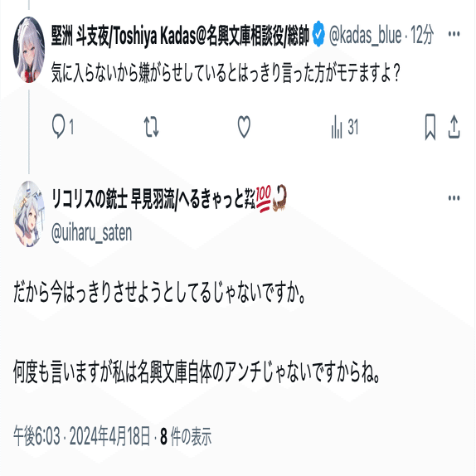476x476 pixels.
Task: Click the share upload arrow icon
Action: (454, 127)
